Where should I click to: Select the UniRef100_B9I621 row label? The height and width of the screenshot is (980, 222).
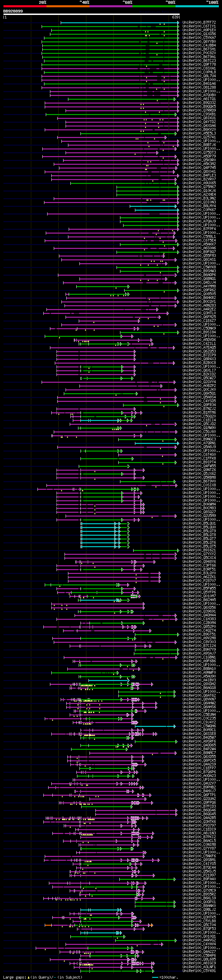(199, 550)
